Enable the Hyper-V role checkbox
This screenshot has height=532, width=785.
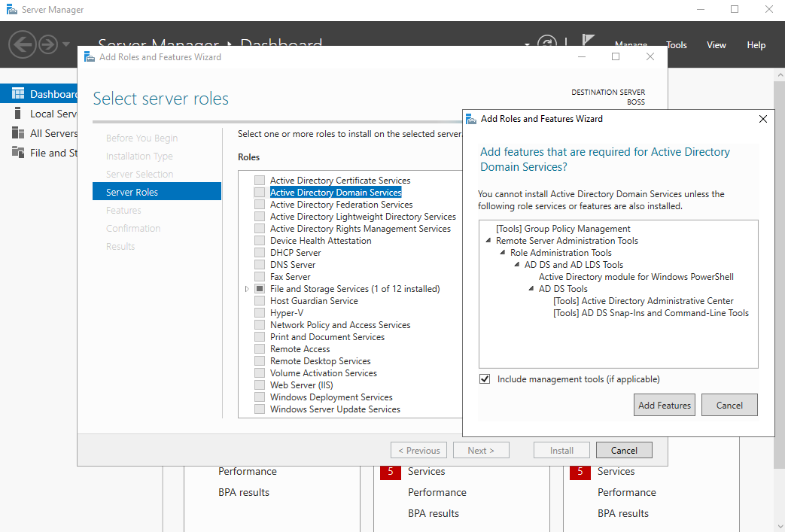point(260,313)
